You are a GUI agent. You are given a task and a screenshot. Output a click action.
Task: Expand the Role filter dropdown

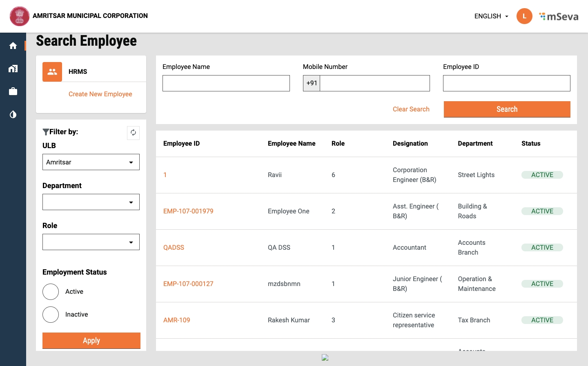click(x=91, y=242)
